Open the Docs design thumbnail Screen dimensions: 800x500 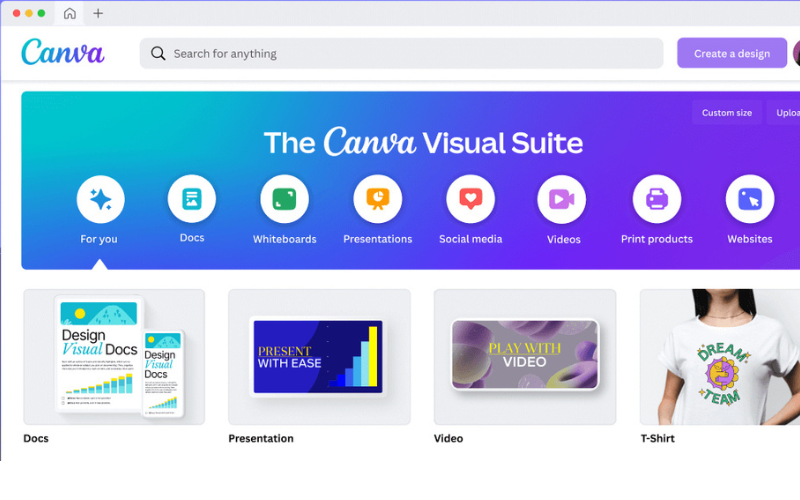click(x=114, y=357)
